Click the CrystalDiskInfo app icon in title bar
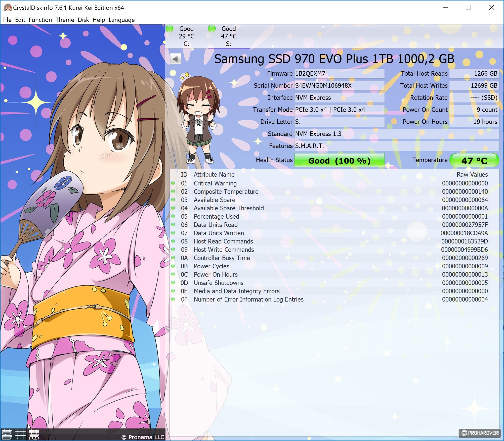Viewport: 504px width, 441px height. pos(8,8)
